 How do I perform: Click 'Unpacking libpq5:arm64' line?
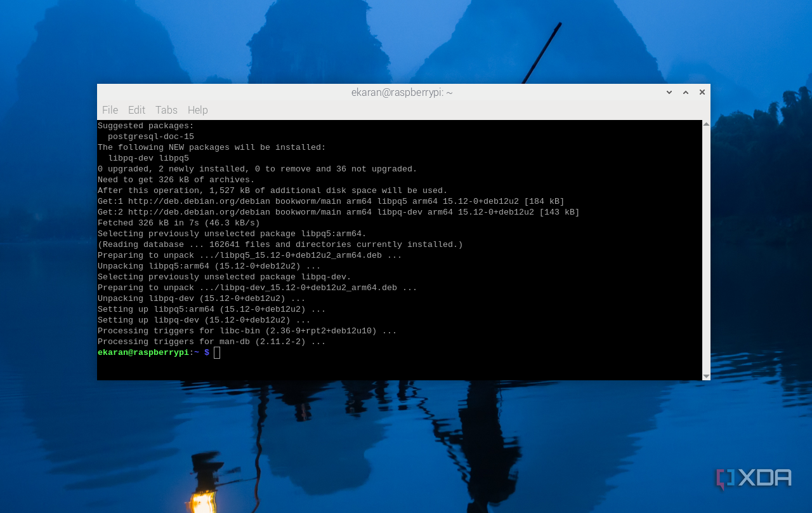209,266
